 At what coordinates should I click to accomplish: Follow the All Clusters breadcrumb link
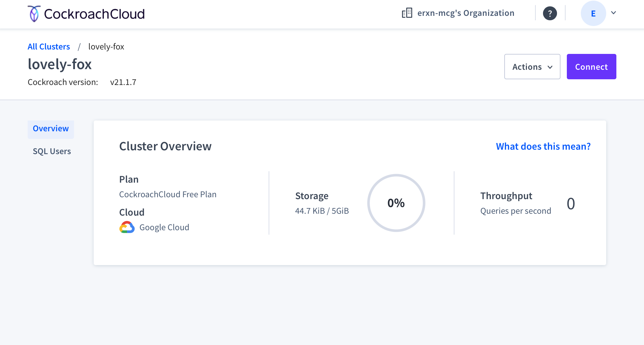49,47
